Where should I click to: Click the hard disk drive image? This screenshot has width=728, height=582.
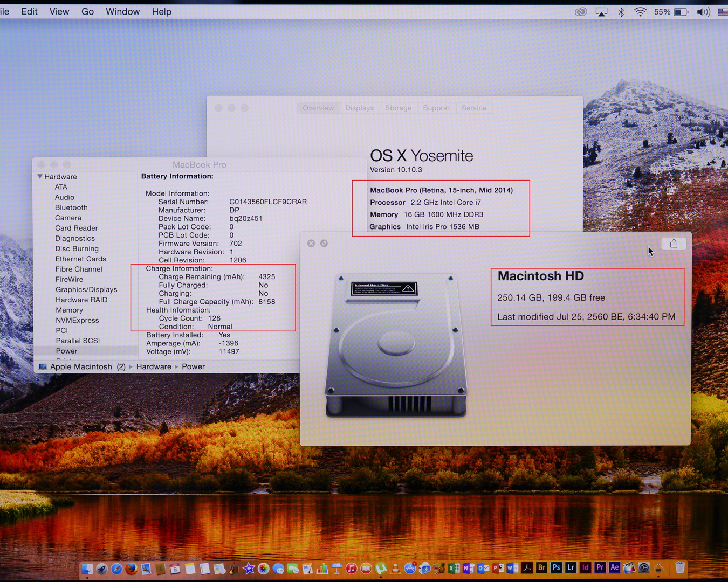pos(396,345)
